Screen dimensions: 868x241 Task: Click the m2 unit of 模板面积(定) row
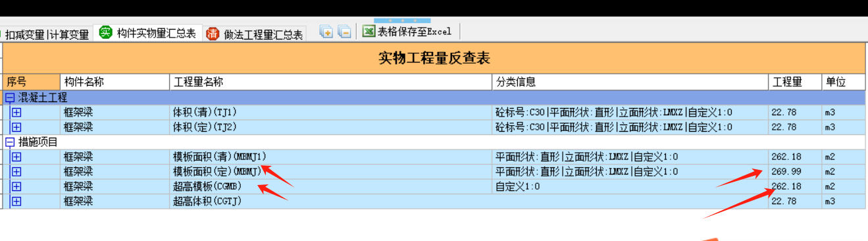pyautogui.click(x=830, y=172)
